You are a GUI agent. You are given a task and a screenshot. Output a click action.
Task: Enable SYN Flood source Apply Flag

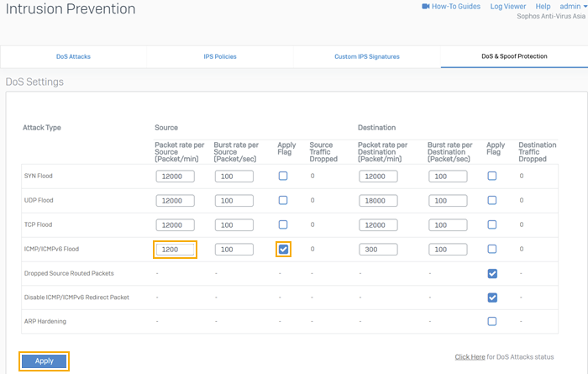[x=283, y=176]
